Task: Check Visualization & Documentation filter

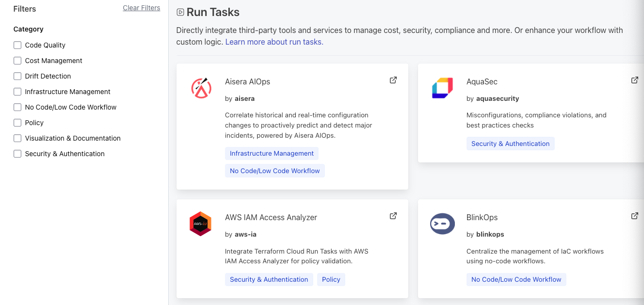Action: click(17, 138)
